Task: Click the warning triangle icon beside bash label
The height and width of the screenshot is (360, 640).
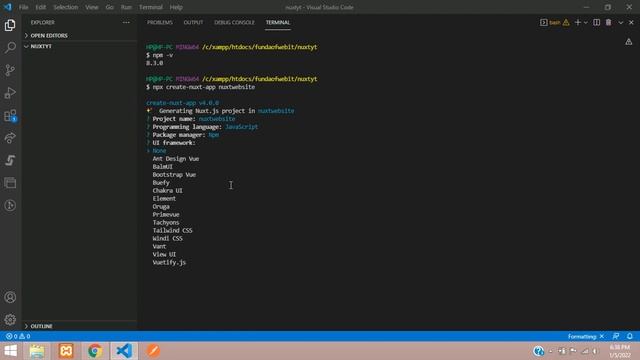Action: [x=566, y=22]
